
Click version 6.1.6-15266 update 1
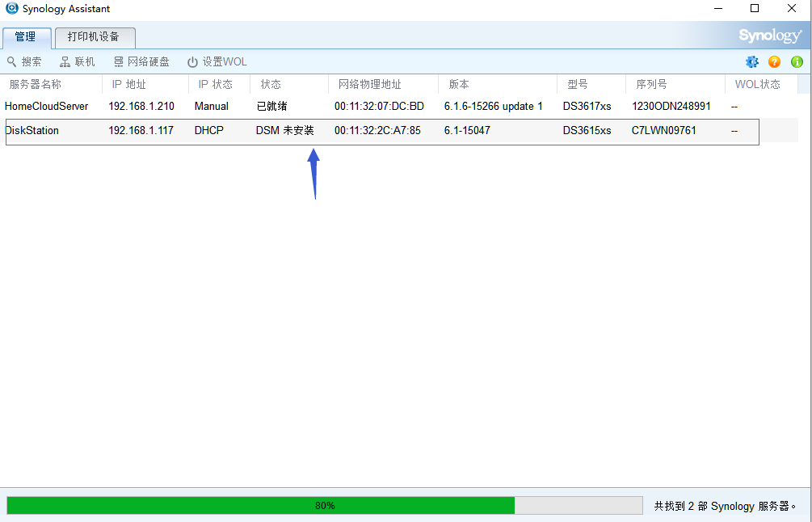point(494,106)
